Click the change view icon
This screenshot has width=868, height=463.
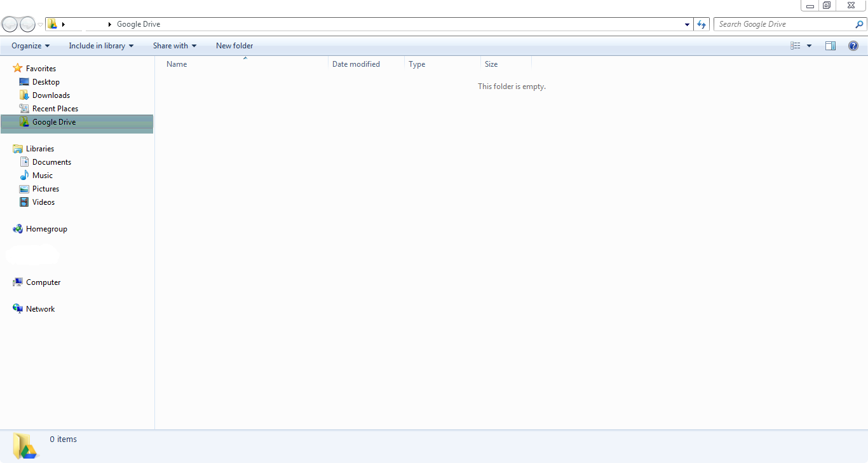click(796, 46)
